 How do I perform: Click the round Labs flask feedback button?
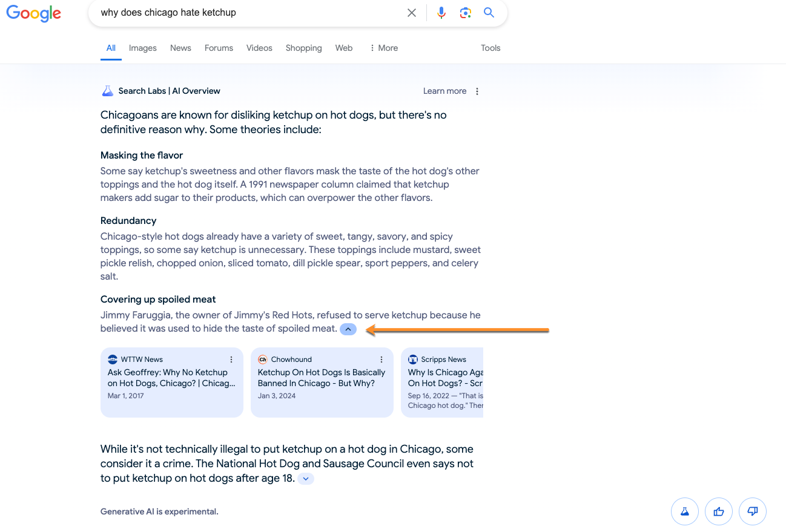[685, 512]
